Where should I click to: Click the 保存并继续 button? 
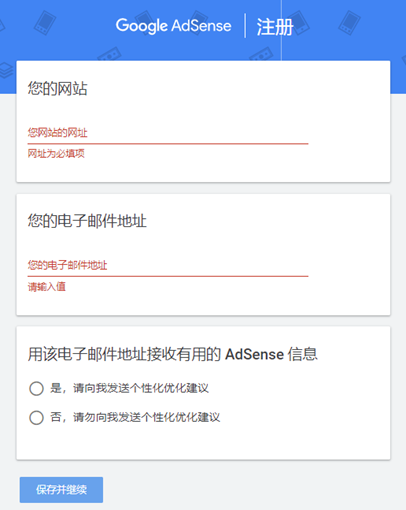[x=61, y=490]
